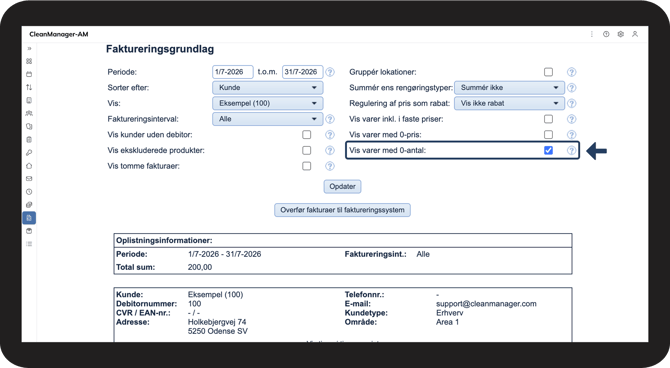Open the three-dot menu in top bar
Viewport: 670px width, 368px height.
pos(592,34)
